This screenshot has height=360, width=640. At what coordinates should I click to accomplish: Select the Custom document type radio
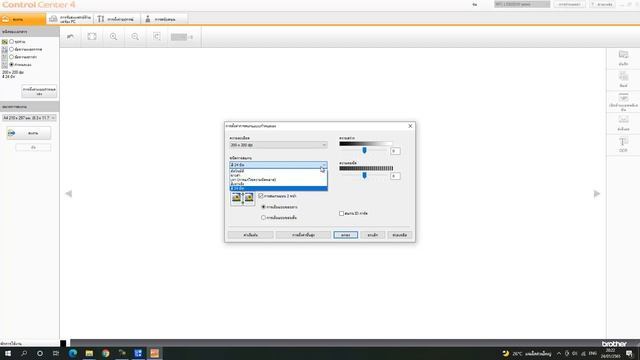click(11, 64)
